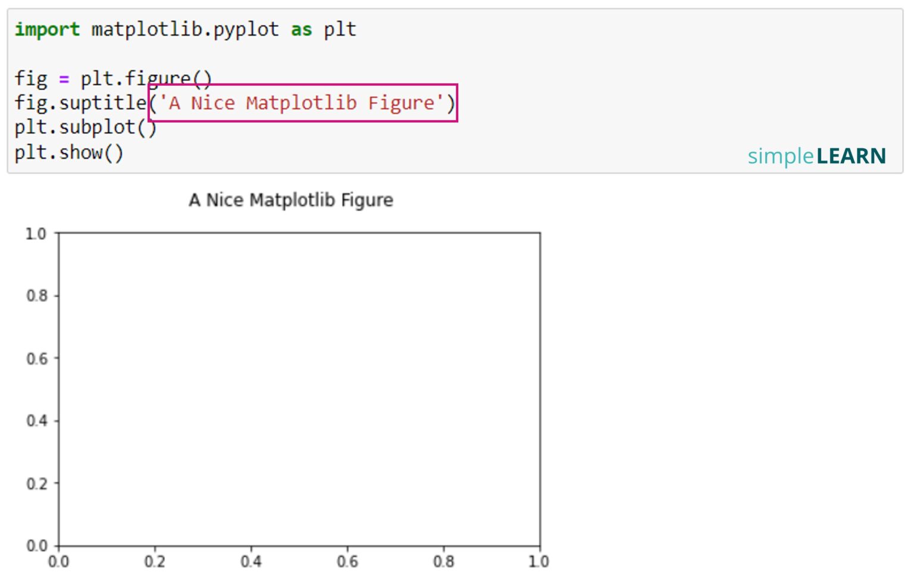Click the 0.0 label at the axes origin

(37, 545)
